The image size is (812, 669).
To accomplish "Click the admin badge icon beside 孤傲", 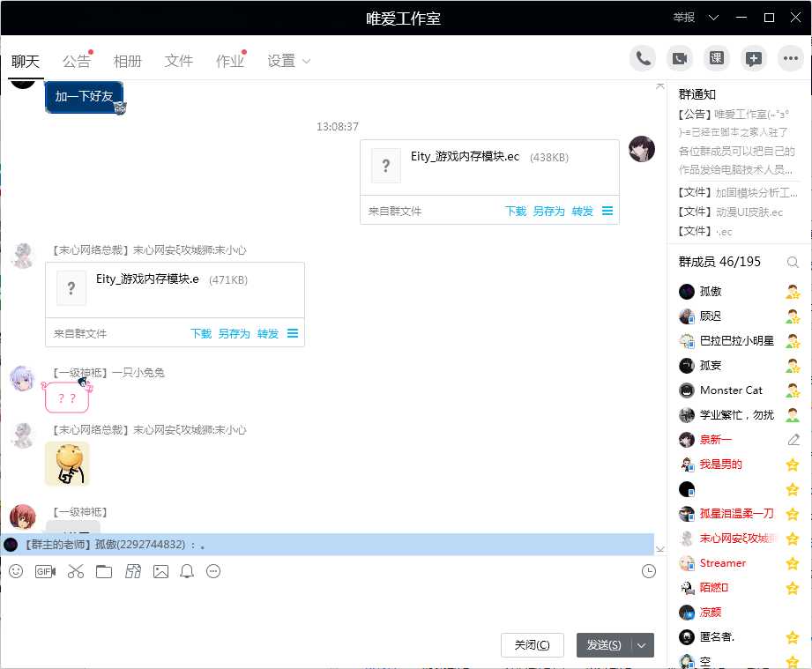I will point(793,292).
